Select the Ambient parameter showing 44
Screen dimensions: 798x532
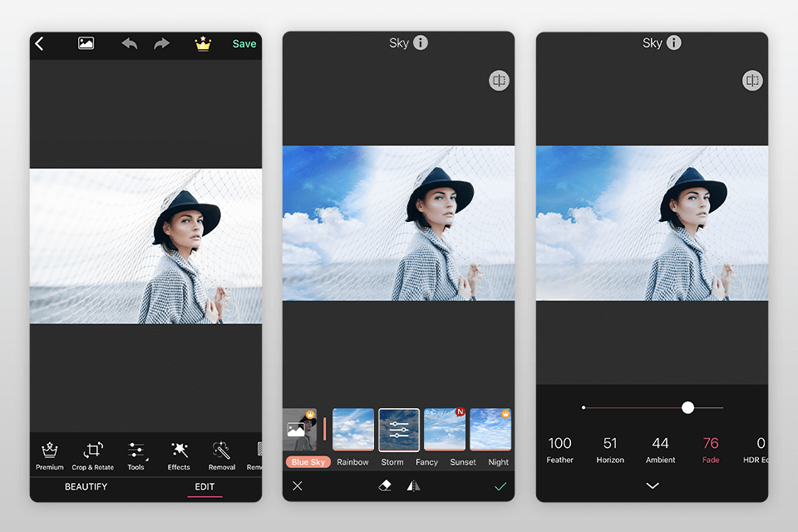click(x=661, y=450)
